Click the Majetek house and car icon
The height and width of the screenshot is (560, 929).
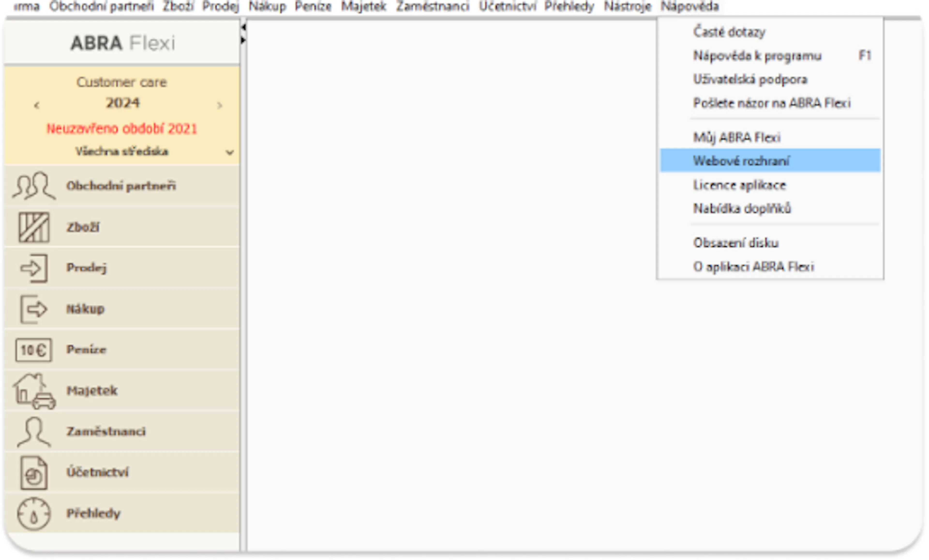(34, 391)
